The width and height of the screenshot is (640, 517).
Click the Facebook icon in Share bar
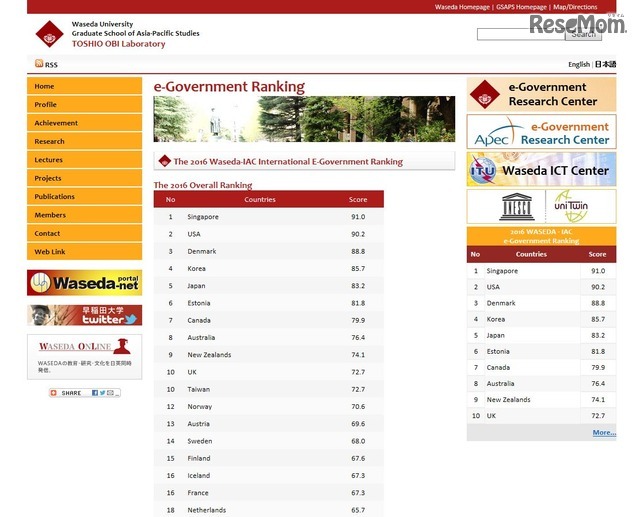pyautogui.click(x=95, y=393)
